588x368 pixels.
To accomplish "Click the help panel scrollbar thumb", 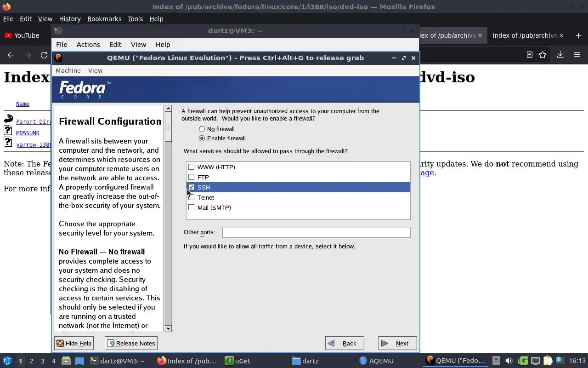I will (168, 126).
